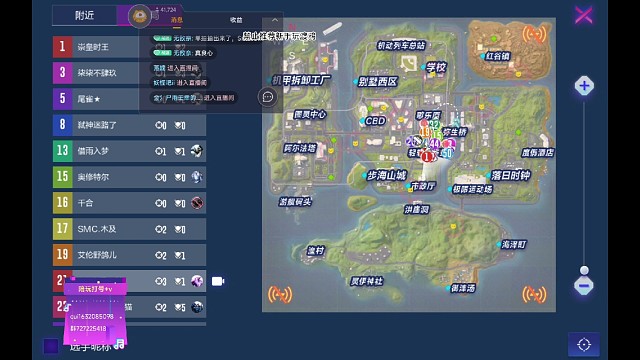Click the red player marker 1 on map
This screenshot has width=640, height=360.
coord(427,156)
